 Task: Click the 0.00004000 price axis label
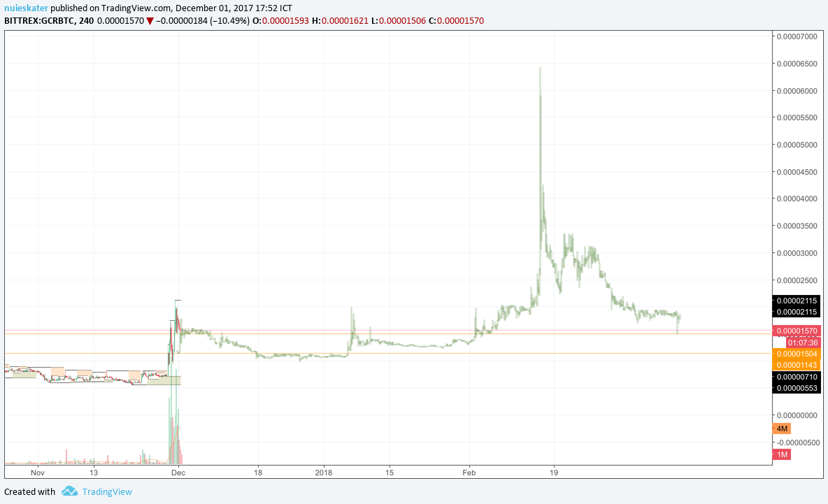[x=797, y=199]
